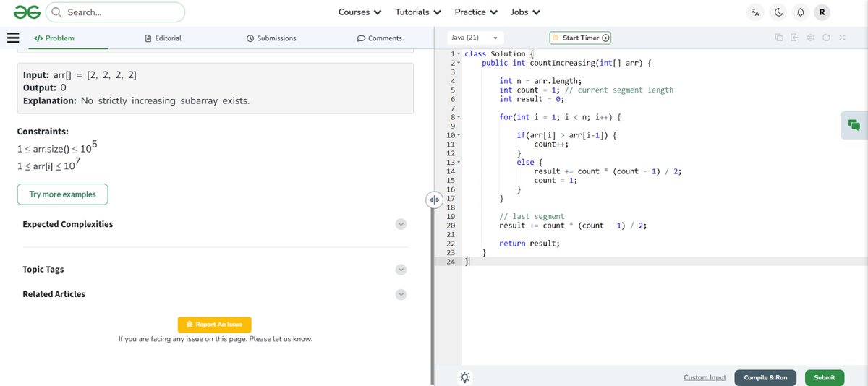Click the search magnifier icon
Image resolution: width=868 pixels, height=386 pixels.
[x=56, y=12]
